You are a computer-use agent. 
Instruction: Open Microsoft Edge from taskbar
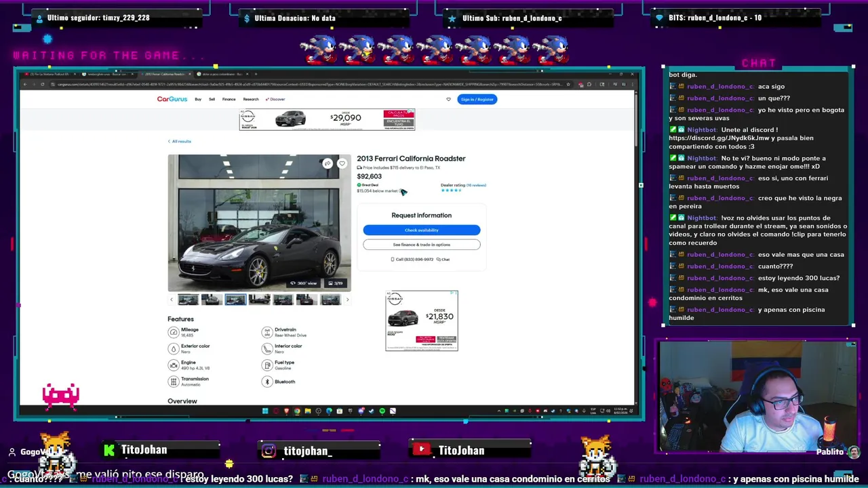[x=329, y=411]
